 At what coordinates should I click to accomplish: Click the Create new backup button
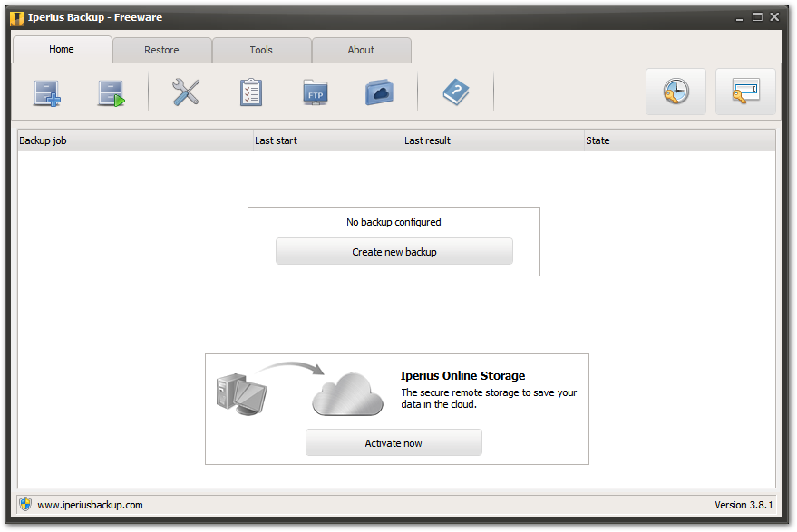(394, 252)
